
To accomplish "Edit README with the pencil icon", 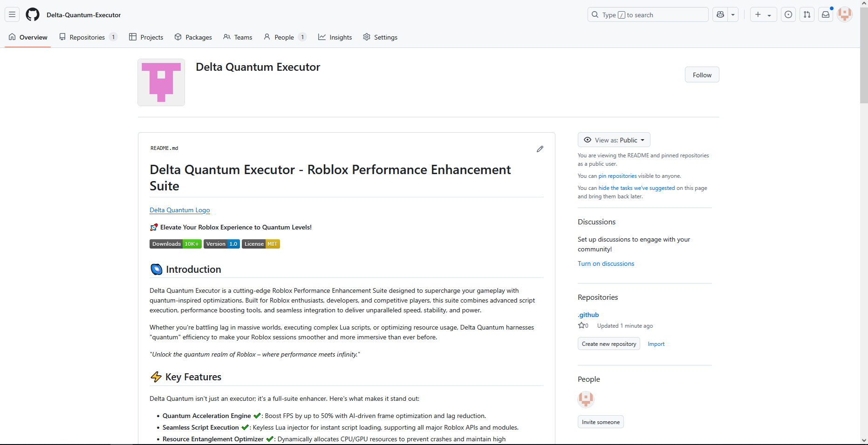I will [540, 149].
